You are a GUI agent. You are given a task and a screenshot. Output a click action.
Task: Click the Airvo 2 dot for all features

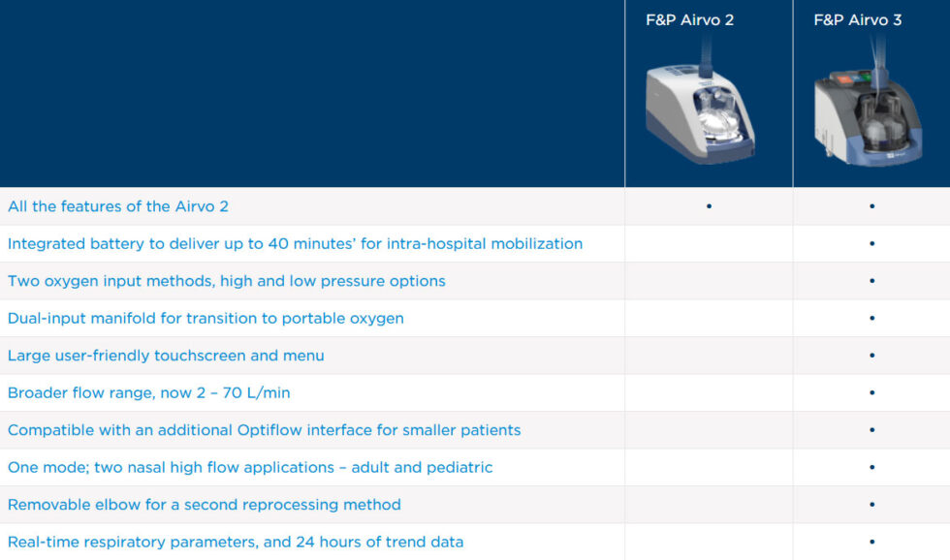pos(709,206)
